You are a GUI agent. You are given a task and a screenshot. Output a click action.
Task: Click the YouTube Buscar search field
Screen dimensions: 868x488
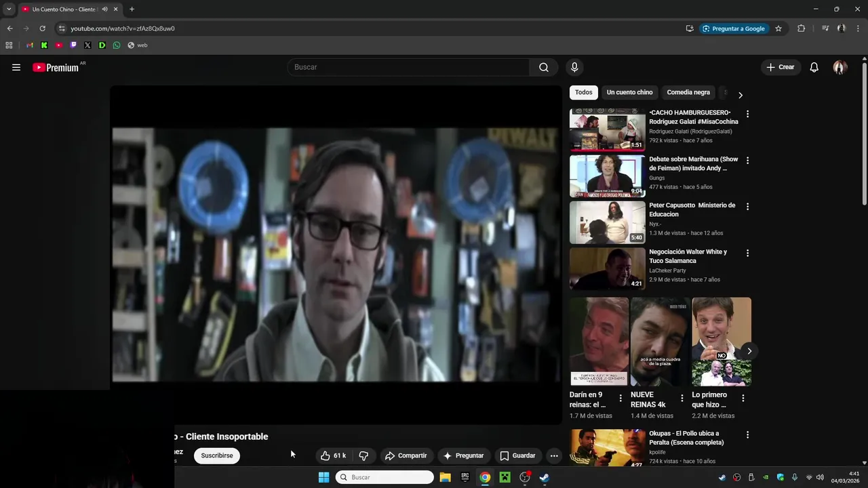[x=408, y=67]
